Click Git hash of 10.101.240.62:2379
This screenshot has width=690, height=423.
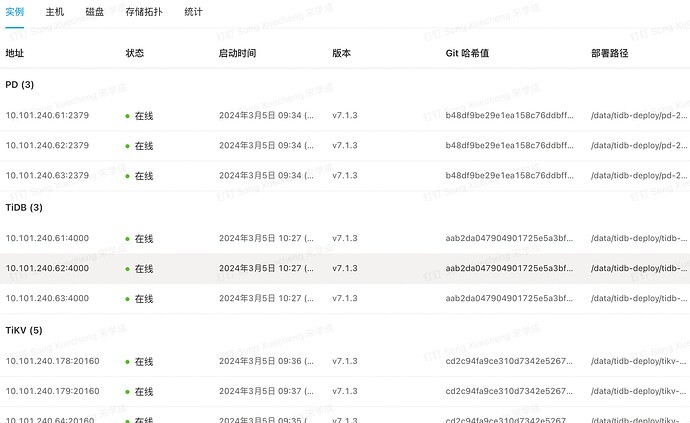click(x=509, y=145)
